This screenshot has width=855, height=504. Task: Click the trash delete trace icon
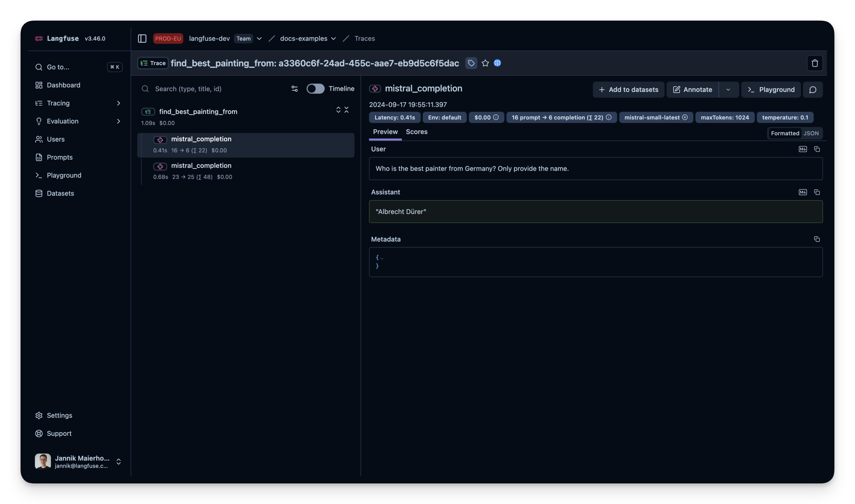(x=815, y=63)
